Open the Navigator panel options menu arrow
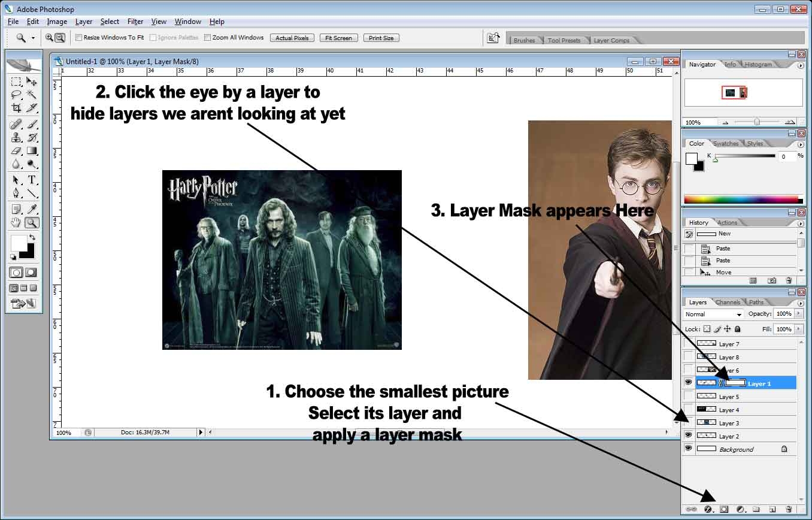Image resolution: width=812 pixels, height=520 pixels. pyautogui.click(x=801, y=65)
